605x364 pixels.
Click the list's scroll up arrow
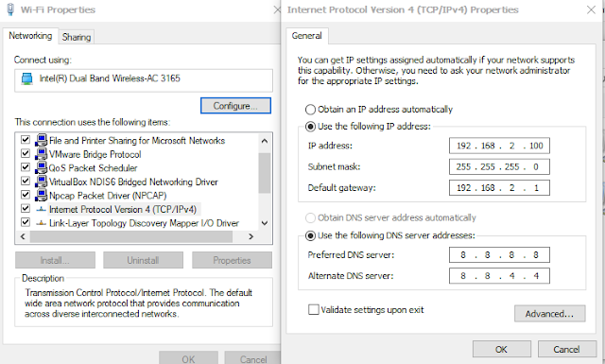click(265, 141)
